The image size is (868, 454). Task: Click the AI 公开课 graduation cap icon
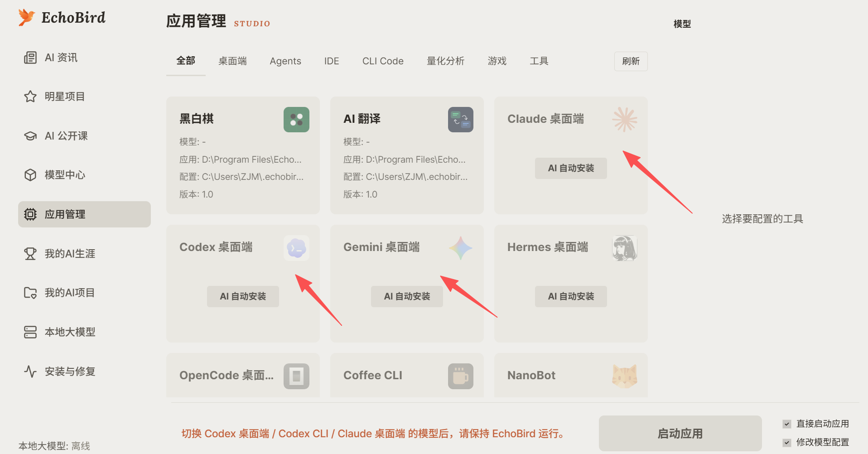(x=30, y=136)
